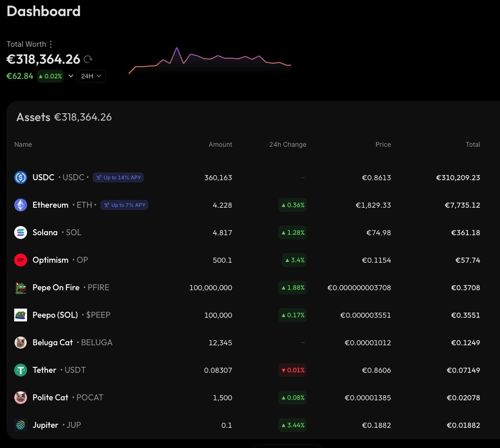The image size is (500, 448).
Task: Open the 24H time range dropdown
Action: point(91,76)
